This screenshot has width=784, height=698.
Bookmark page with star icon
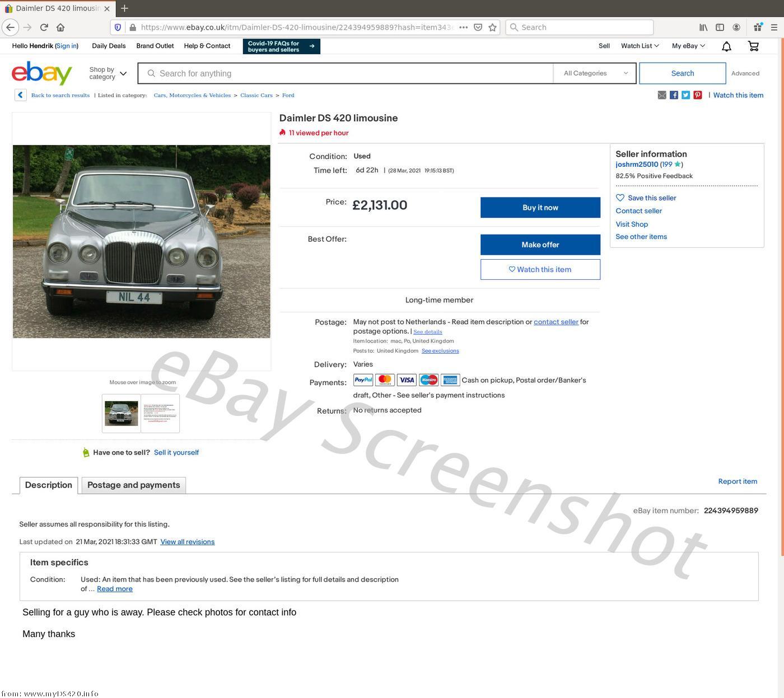[492, 27]
